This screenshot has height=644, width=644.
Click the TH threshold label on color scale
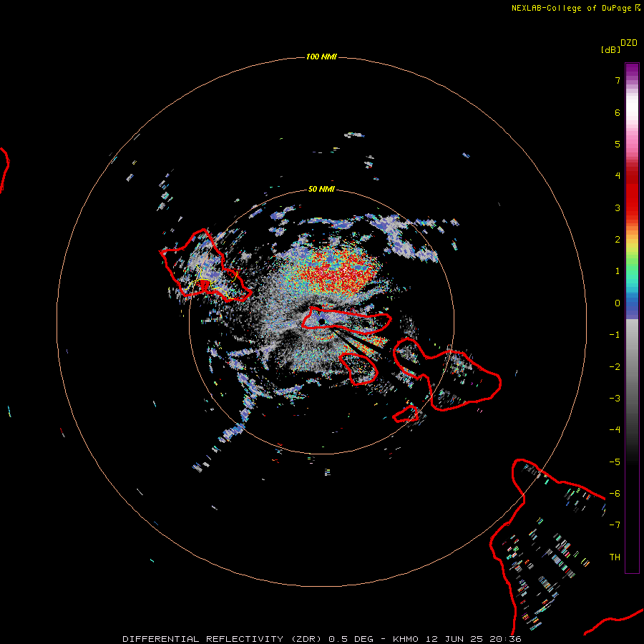point(615,557)
